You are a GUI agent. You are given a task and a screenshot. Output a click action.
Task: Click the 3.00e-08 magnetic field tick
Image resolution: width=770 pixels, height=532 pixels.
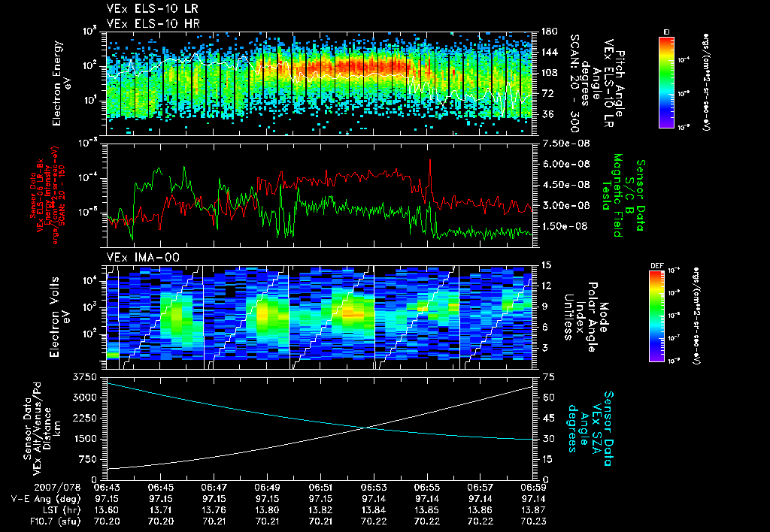tap(565, 205)
